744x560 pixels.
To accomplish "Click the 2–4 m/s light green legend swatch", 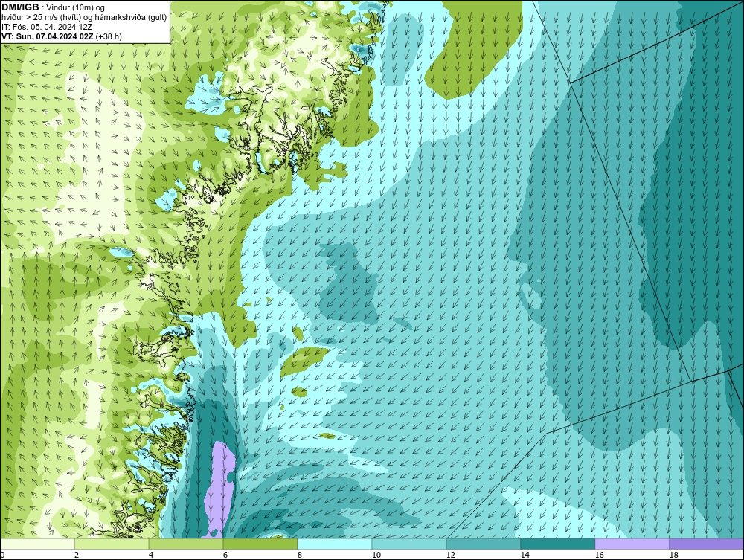I will click(112, 544).
